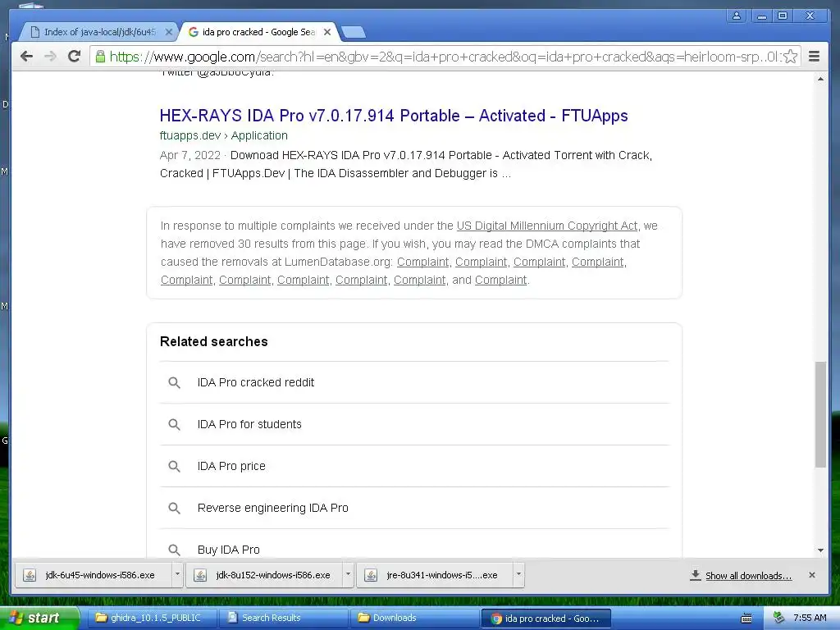
Task: Click the page scrollbar down arrow
Action: tap(820, 550)
